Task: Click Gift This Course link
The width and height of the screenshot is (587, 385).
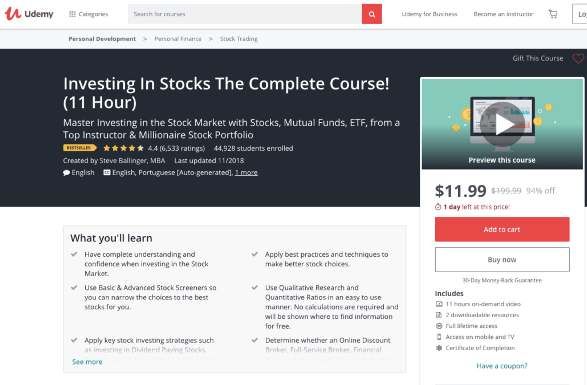Action: point(538,58)
